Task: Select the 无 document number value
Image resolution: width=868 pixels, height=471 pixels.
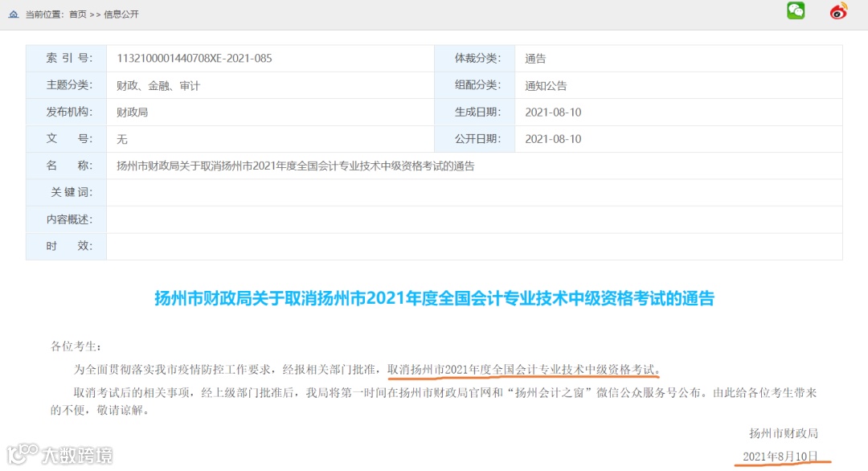Action: click(x=122, y=140)
